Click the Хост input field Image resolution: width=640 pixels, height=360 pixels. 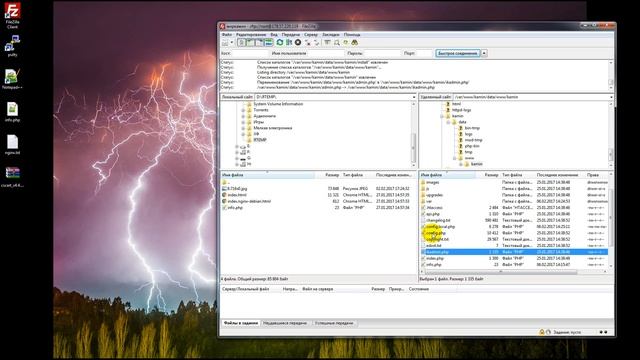(250, 53)
